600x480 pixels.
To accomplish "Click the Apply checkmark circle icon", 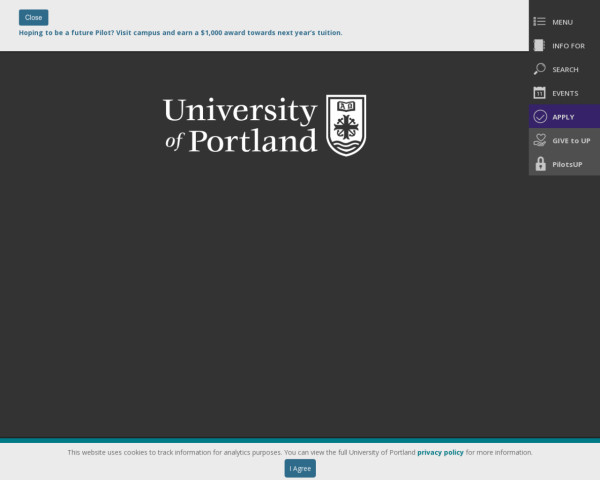I will coord(540,117).
